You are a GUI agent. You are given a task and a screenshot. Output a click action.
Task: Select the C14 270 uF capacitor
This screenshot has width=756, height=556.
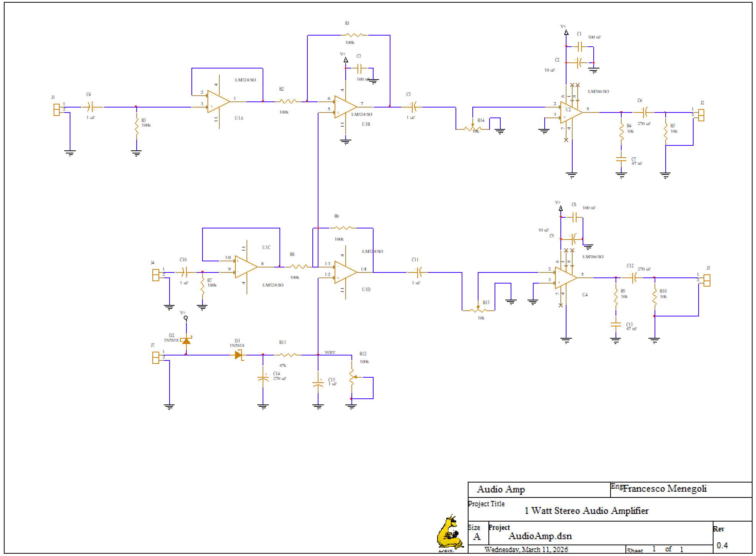pyautogui.click(x=263, y=378)
